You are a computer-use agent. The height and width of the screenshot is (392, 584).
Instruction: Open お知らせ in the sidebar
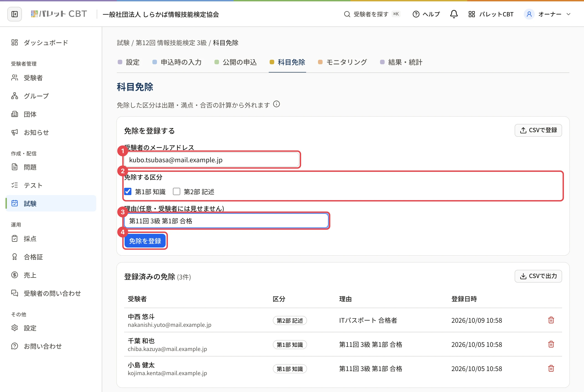pos(51,132)
